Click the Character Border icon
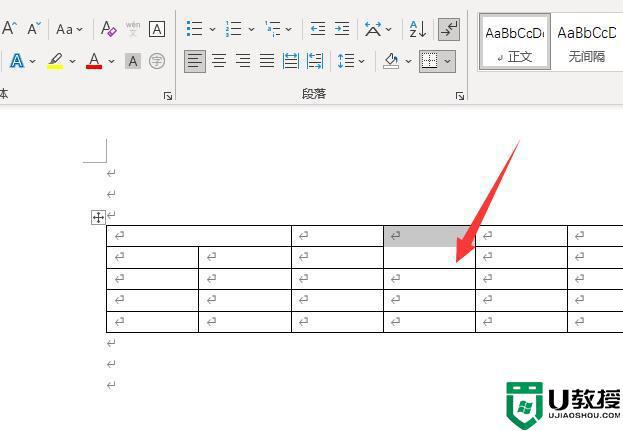 (157, 29)
